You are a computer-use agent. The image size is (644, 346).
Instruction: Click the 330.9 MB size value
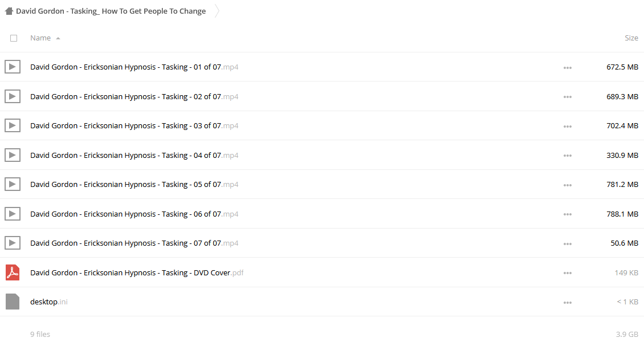point(622,156)
